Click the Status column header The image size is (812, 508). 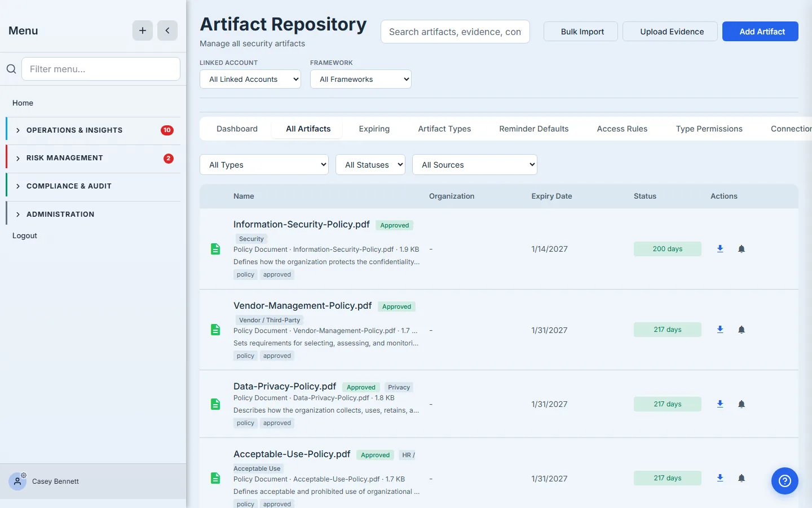pyautogui.click(x=645, y=196)
